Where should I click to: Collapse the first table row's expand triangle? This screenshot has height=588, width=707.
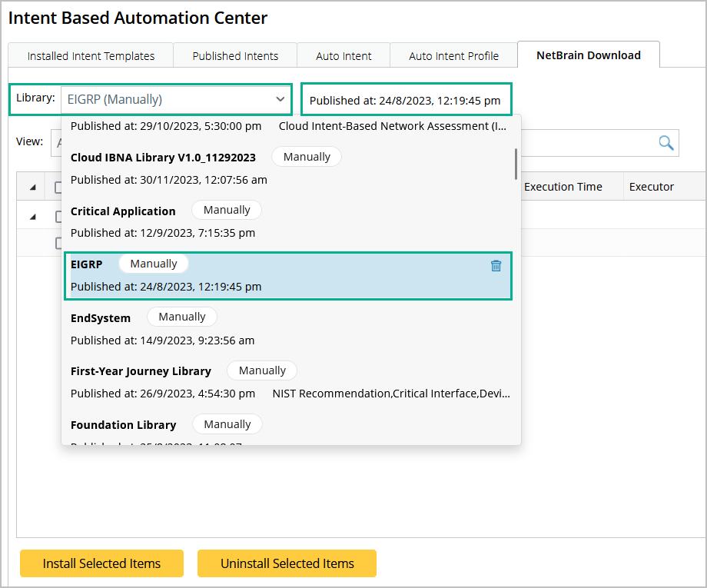tap(32, 217)
